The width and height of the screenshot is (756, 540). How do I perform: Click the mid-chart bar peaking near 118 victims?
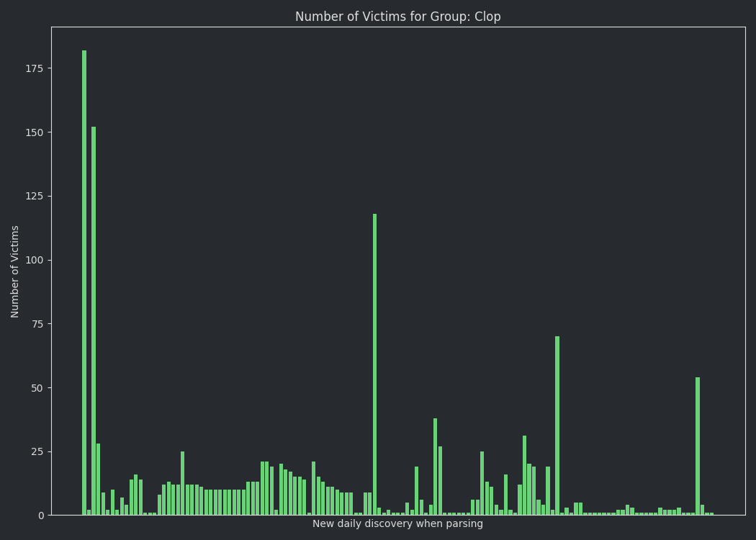tap(374, 364)
